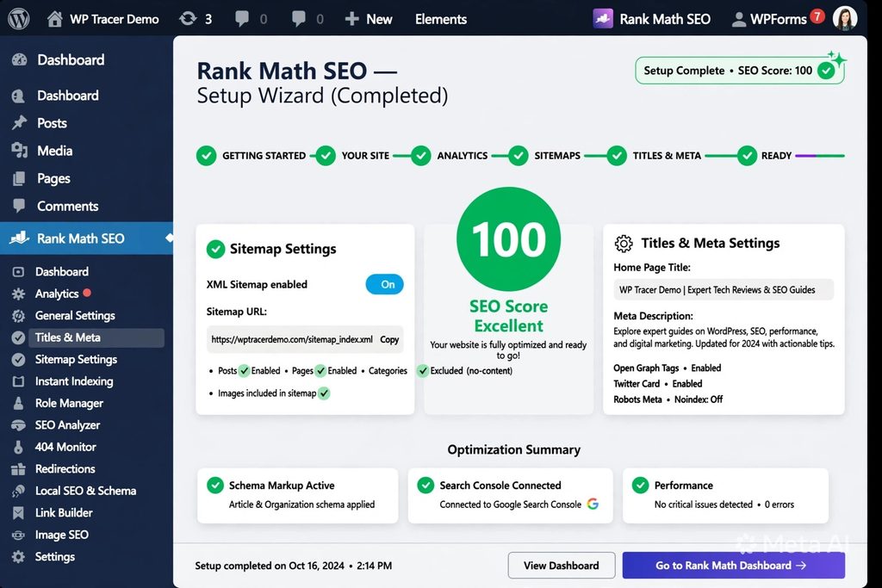
Task: Open the user avatar profile
Action: coord(845,19)
